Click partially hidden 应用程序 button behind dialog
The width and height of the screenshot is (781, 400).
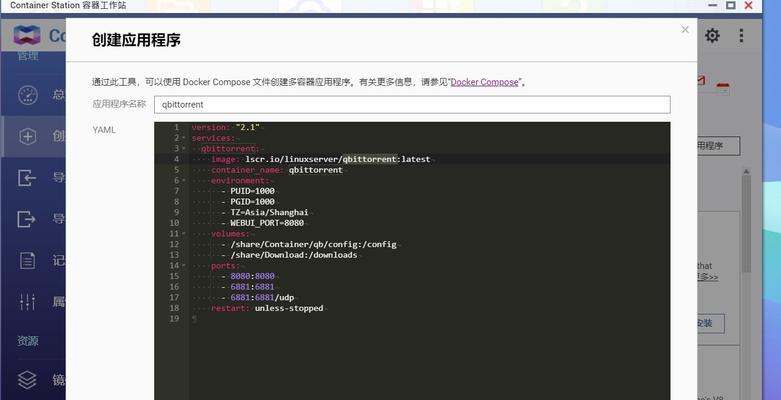point(718,146)
